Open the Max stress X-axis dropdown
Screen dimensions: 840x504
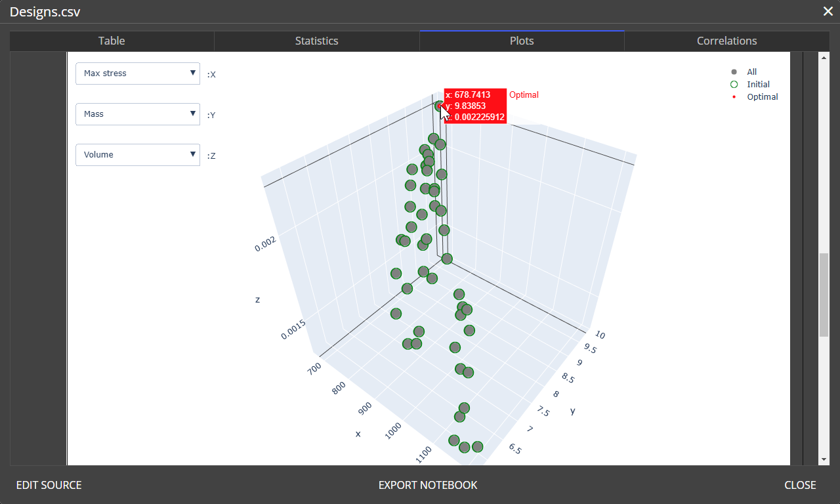[138, 73]
